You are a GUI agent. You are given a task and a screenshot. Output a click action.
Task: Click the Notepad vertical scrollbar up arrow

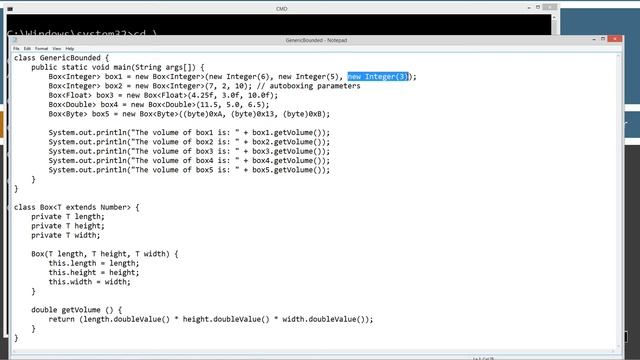click(x=619, y=56)
